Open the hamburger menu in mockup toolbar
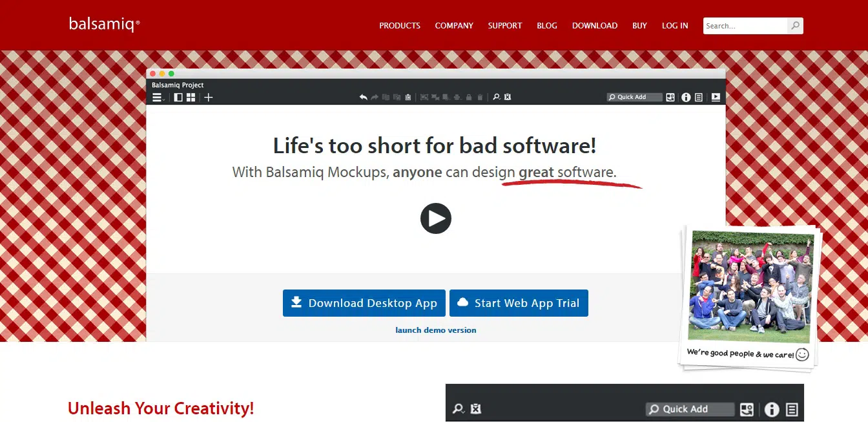This screenshot has width=868, height=422. (x=157, y=98)
